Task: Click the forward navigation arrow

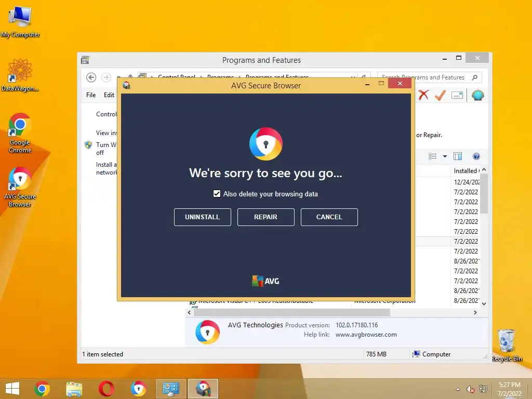Action: (x=106, y=77)
